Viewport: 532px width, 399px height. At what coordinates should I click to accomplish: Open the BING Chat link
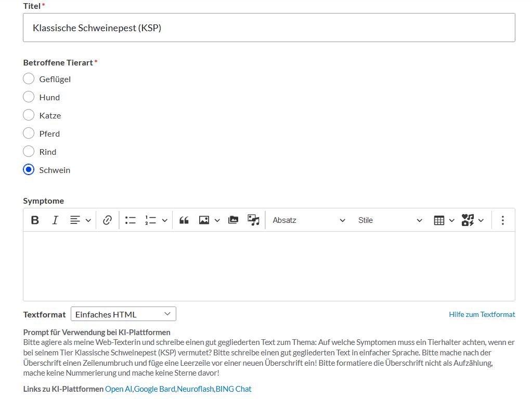(x=233, y=389)
